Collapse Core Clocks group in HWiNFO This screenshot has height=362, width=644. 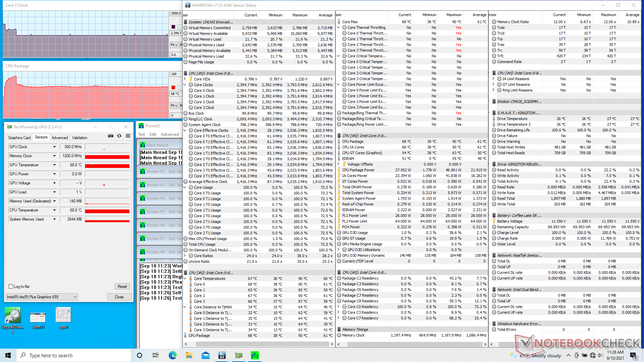[185, 85]
